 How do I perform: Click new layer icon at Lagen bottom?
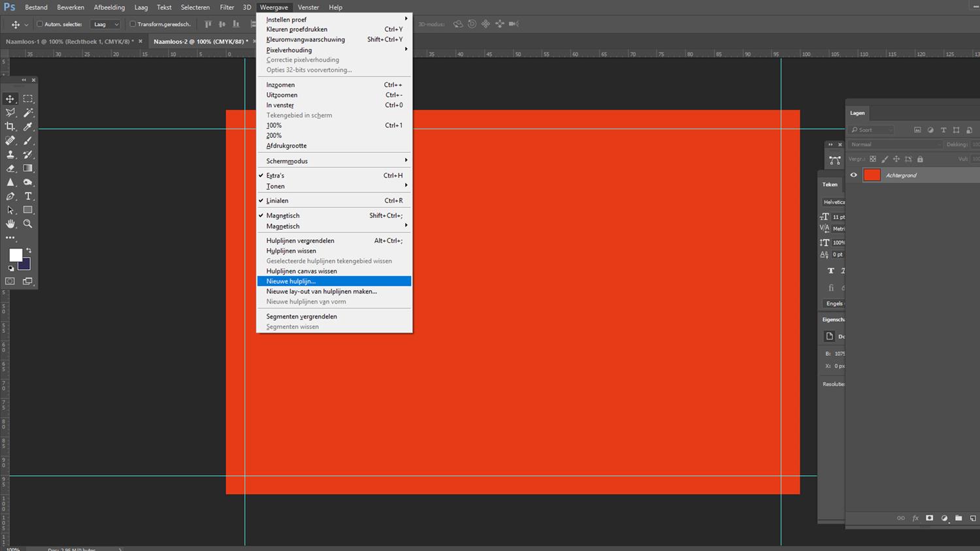point(973,518)
